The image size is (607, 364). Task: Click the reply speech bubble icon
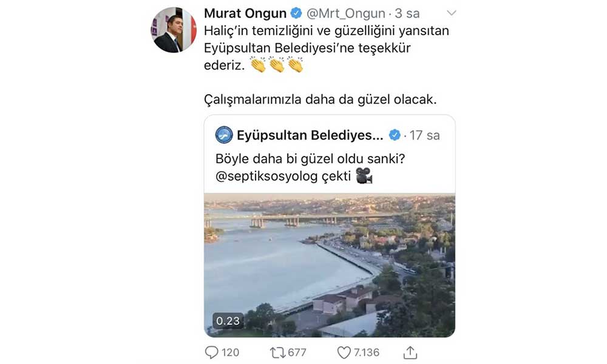[211, 352]
